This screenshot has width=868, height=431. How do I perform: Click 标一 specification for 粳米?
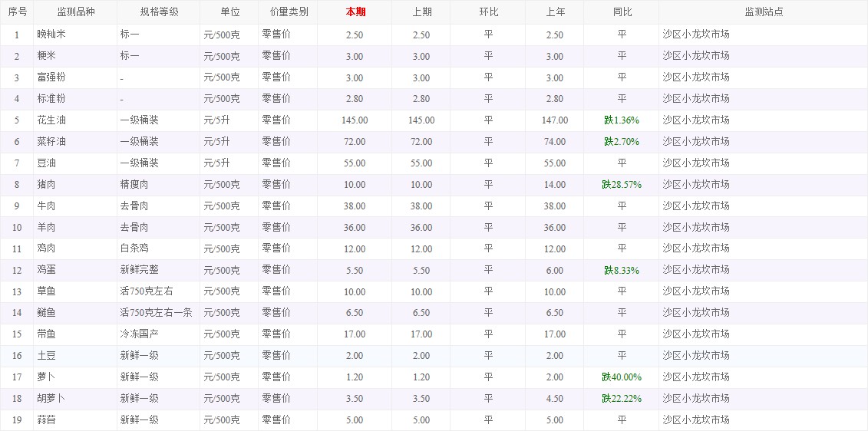[x=158, y=57]
